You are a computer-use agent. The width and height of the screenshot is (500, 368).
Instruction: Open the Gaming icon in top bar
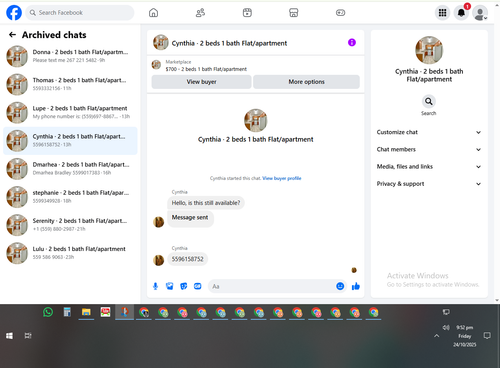point(340,13)
